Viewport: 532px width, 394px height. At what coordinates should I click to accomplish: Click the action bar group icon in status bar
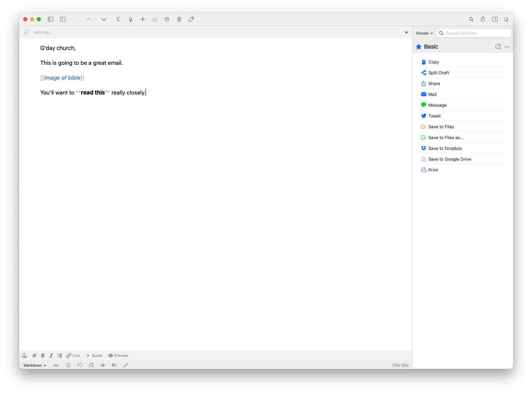[x=91, y=365]
